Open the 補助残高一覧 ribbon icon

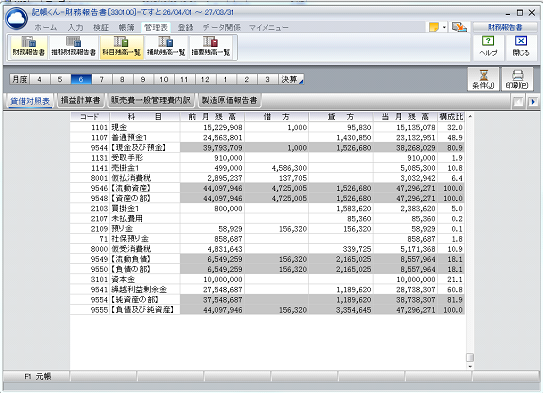pos(166,47)
